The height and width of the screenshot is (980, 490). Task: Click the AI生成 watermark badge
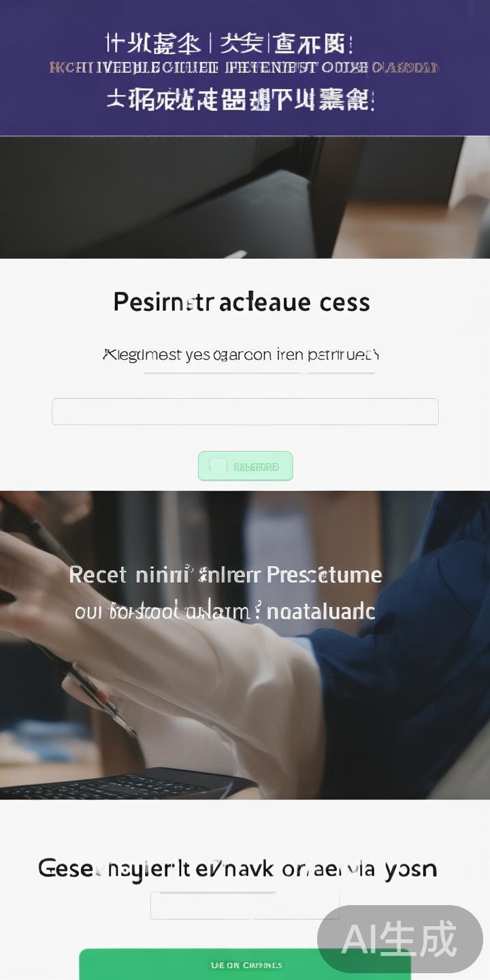tap(400, 939)
